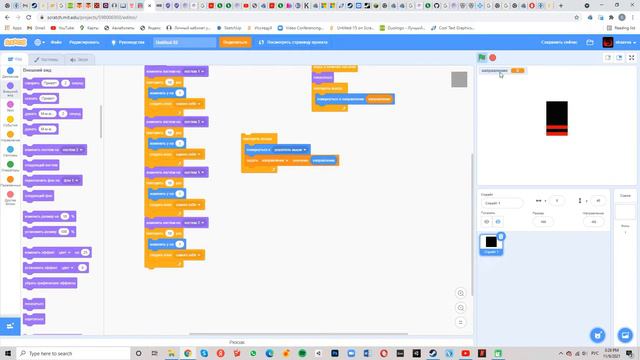Screen dimensions: 640x360
Task: Open costume dropdown in palette switch-costume block
Action: click(81, 150)
